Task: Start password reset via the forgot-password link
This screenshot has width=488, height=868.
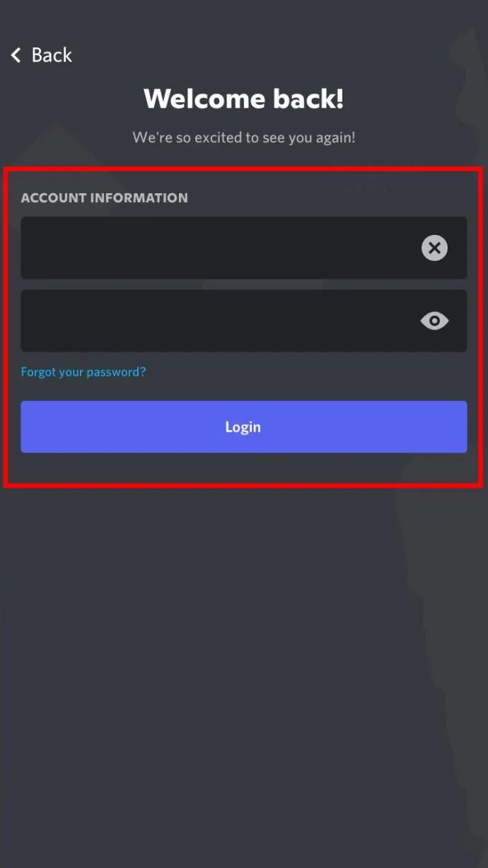Action: coord(83,371)
